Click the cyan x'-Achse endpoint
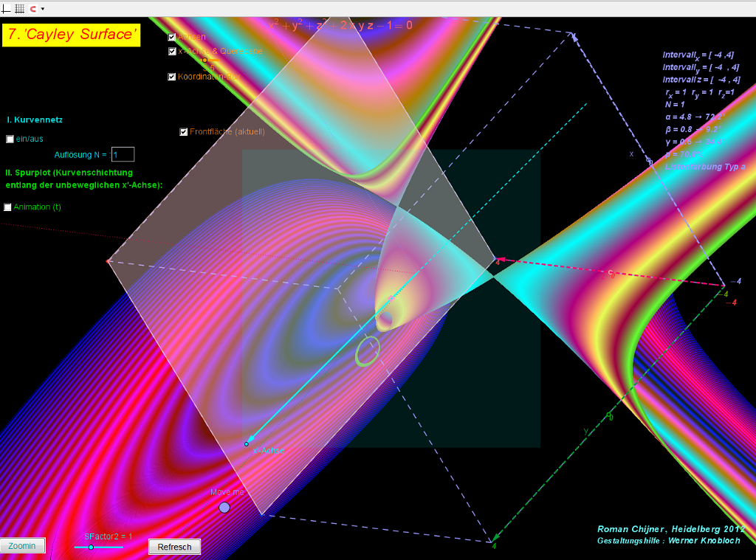Viewport: 756px width, 560px height. pyautogui.click(x=247, y=444)
